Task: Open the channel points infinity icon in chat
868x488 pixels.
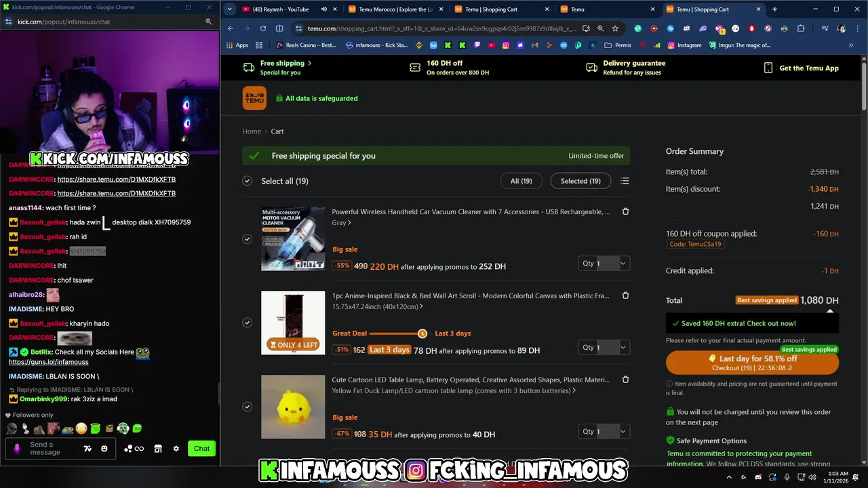Action: [x=139, y=449]
